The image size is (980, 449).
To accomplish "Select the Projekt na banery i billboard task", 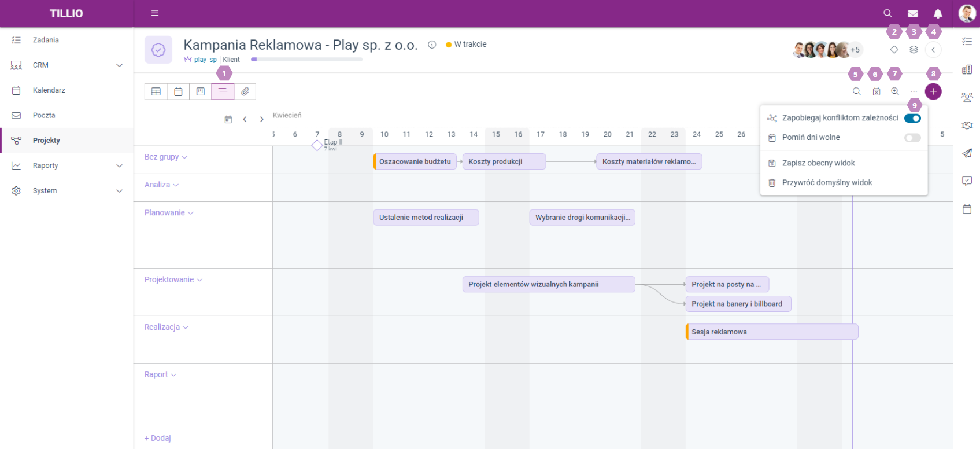I will pyautogui.click(x=738, y=304).
